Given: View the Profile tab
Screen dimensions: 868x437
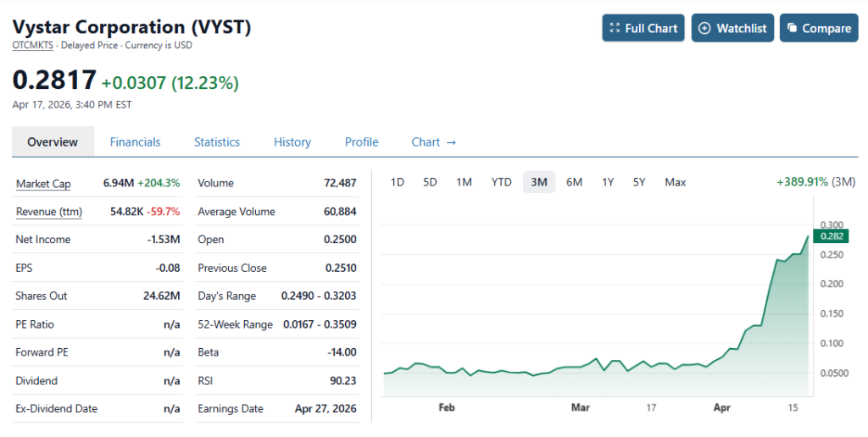Looking at the screenshot, I should pos(361,142).
